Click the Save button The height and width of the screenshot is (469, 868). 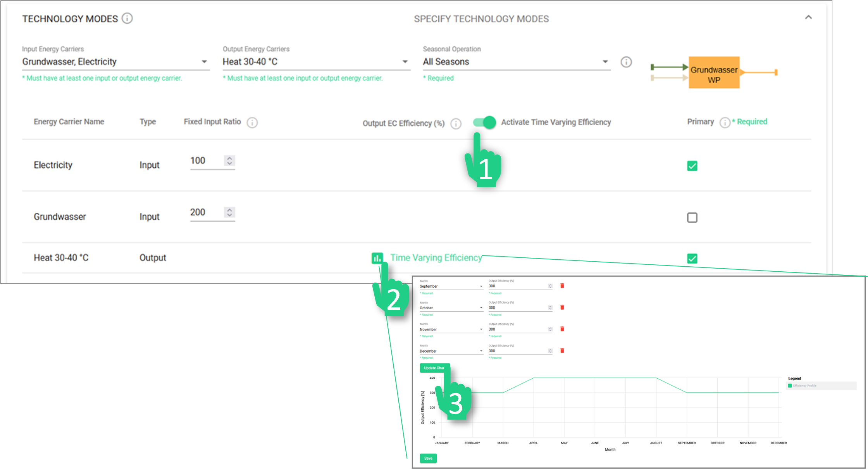click(x=428, y=459)
